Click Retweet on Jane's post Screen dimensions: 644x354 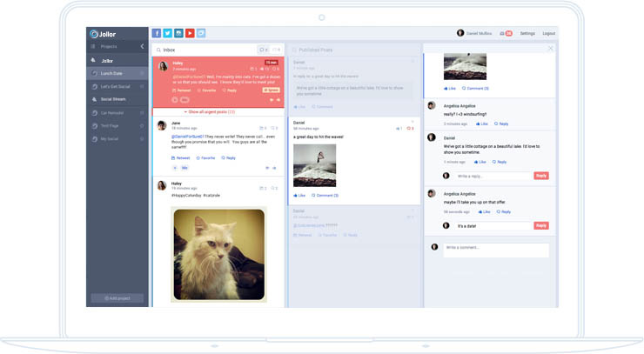(x=181, y=157)
